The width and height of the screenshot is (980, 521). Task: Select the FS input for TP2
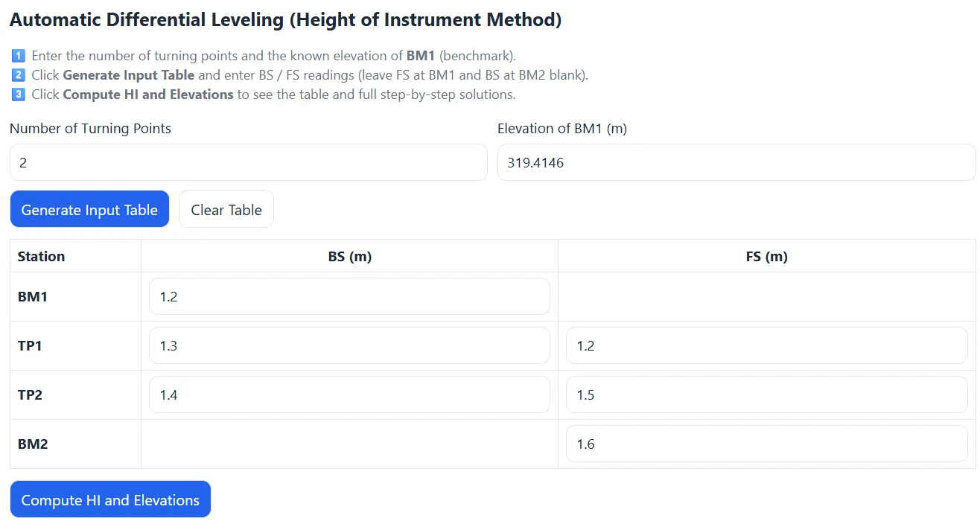click(x=766, y=394)
